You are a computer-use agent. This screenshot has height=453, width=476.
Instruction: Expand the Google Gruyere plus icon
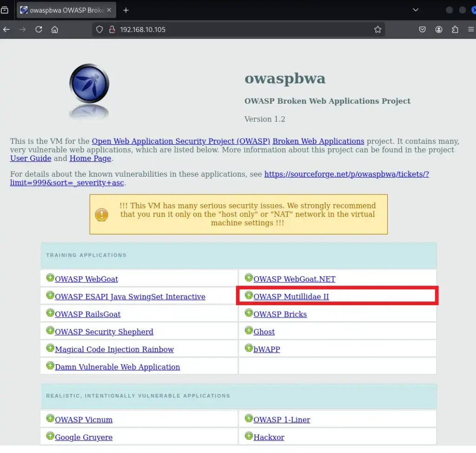pos(50,436)
